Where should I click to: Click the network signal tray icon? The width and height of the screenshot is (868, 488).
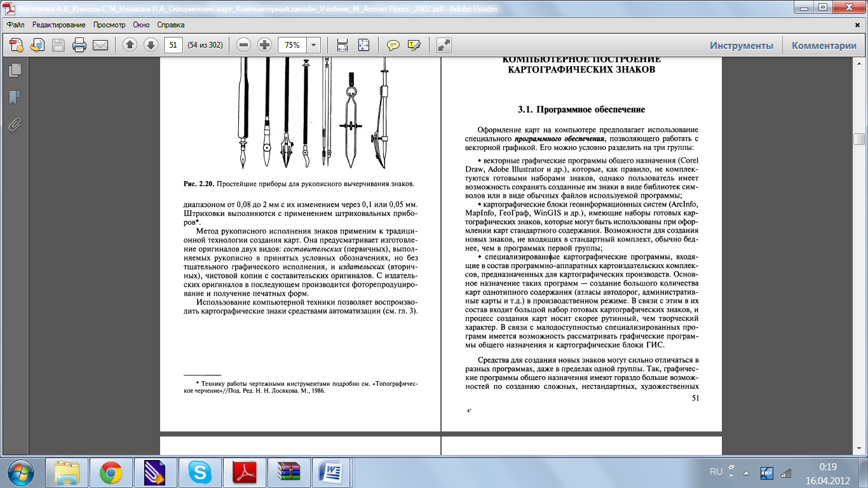coord(786,473)
